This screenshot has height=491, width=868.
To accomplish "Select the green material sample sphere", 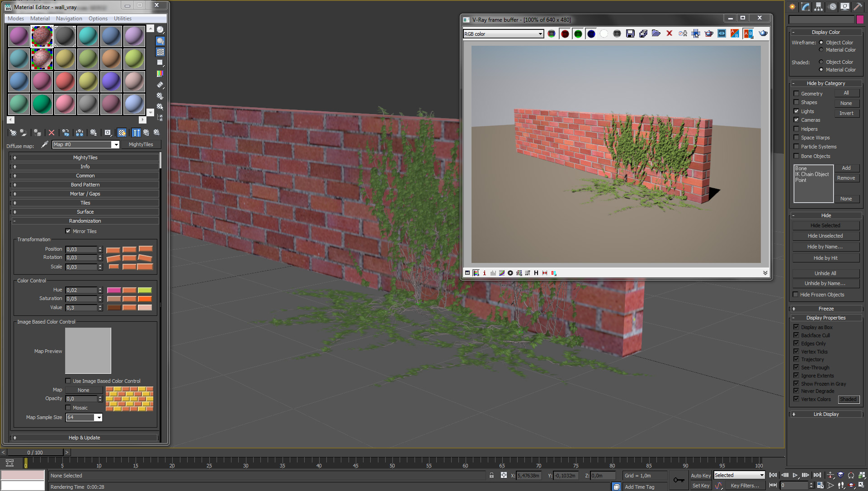I will click(x=42, y=104).
